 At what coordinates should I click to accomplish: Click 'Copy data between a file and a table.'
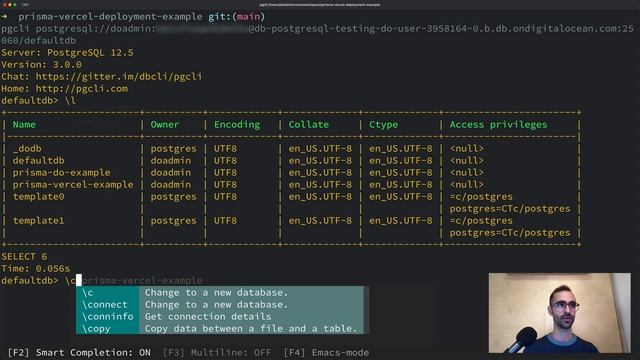tap(251, 328)
